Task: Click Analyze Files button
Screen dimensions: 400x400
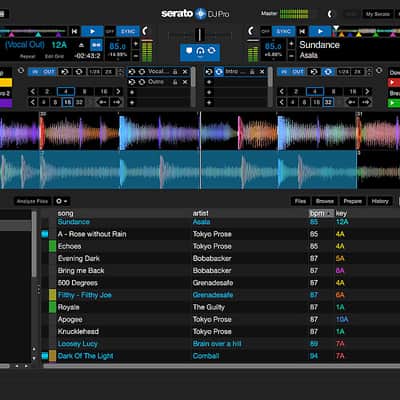Action: point(32,201)
